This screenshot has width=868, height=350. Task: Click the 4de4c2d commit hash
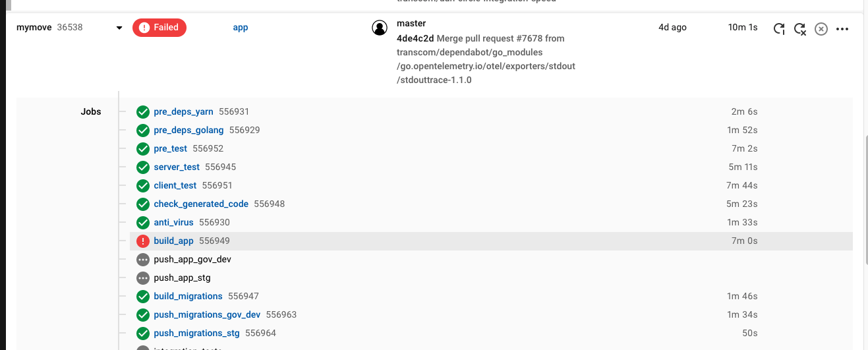pos(415,38)
